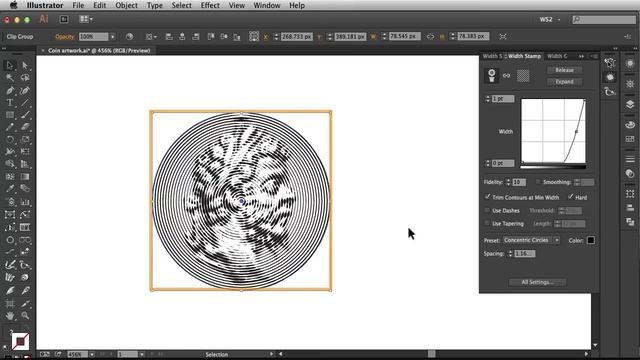Open the Align panel icon in dock
The height and width of the screenshot is (360, 640).
click(x=630, y=208)
